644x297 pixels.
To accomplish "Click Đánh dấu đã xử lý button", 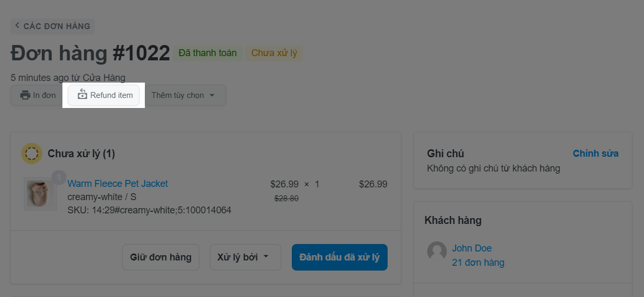I will (x=339, y=257).
